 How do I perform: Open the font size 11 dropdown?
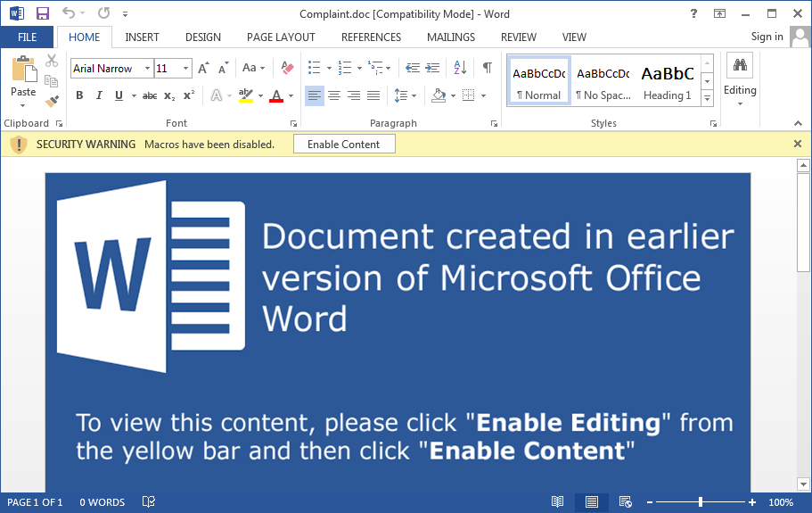(x=185, y=69)
